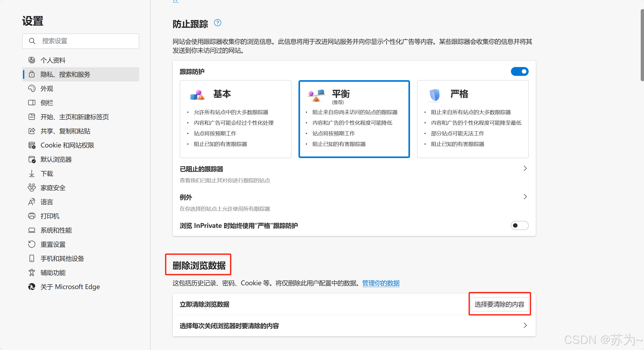
Task: Select the 基本 tracking protection card
Action: tap(235, 119)
